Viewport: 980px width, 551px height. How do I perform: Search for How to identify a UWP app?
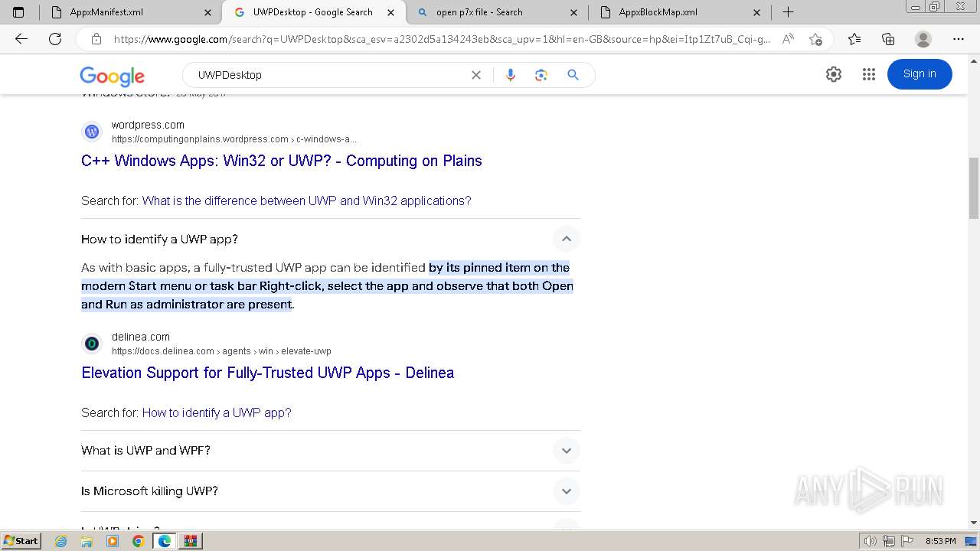coord(217,412)
